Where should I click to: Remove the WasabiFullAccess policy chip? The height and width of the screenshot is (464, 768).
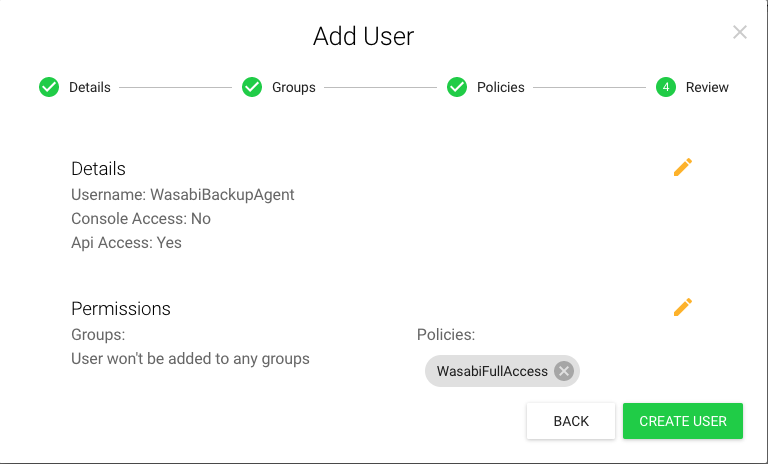pos(564,371)
